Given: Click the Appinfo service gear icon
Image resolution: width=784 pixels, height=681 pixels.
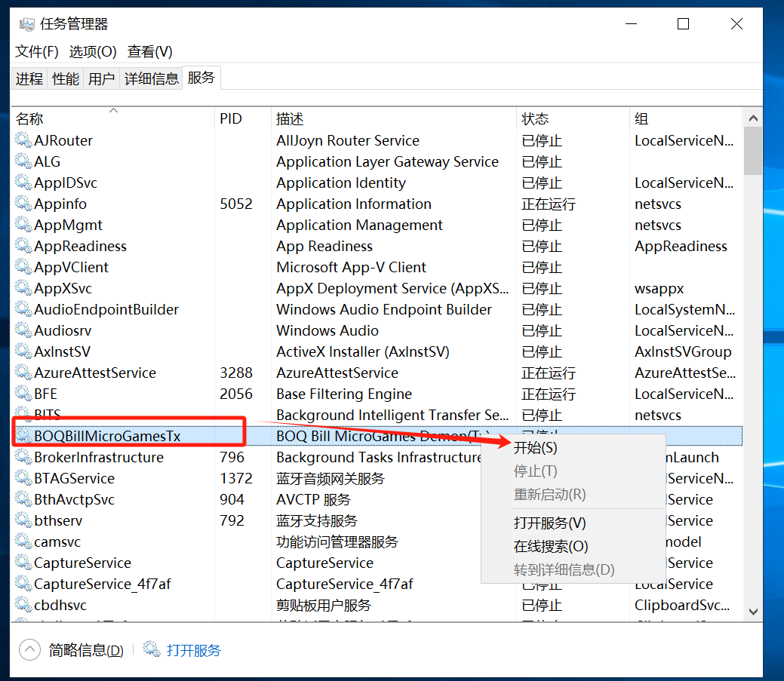Looking at the screenshot, I should coord(23,204).
